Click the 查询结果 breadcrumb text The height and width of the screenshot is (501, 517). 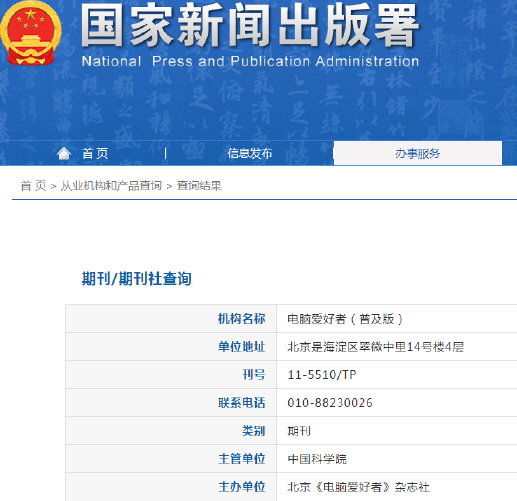coord(199,186)
